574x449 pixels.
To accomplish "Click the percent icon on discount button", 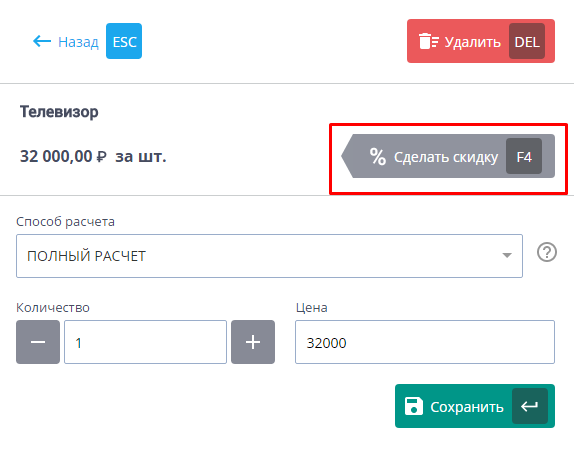I will pos(377,157).
